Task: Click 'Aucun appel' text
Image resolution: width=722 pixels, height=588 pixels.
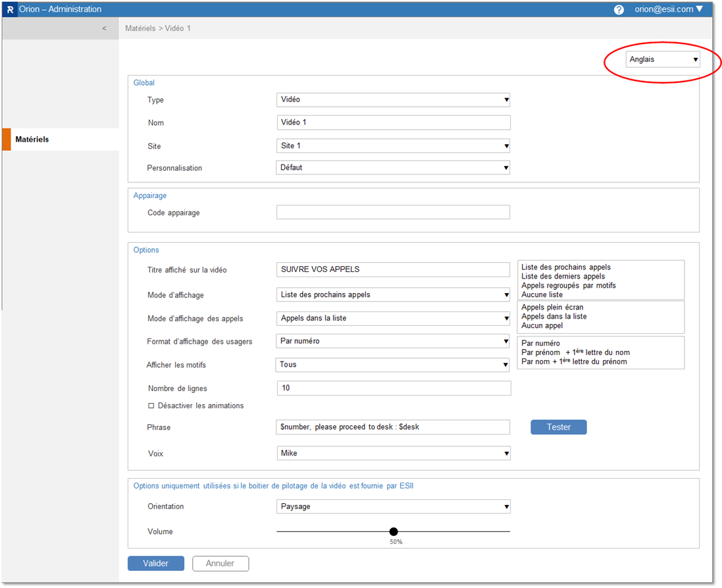Action: tap(542, 326)
